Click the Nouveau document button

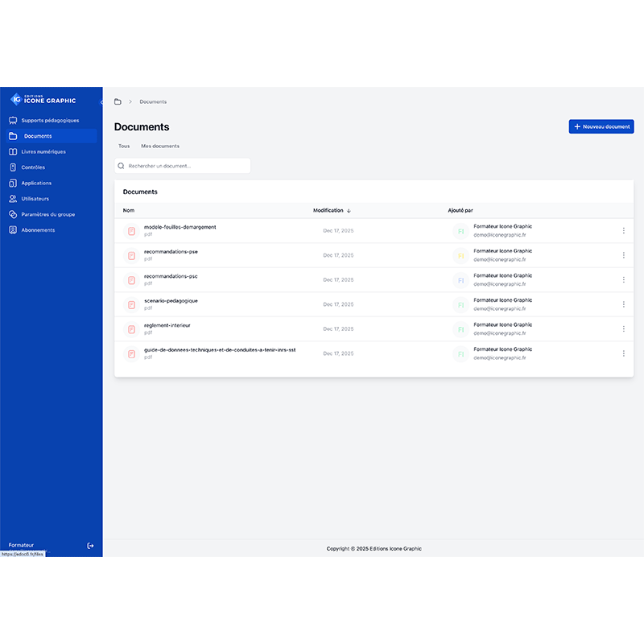[x=601, y=126]
